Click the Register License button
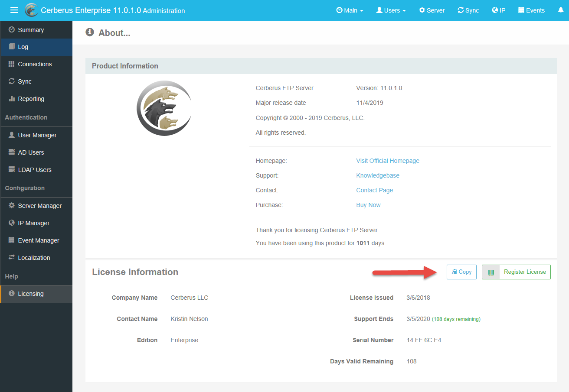 click(x=516, y=272)
